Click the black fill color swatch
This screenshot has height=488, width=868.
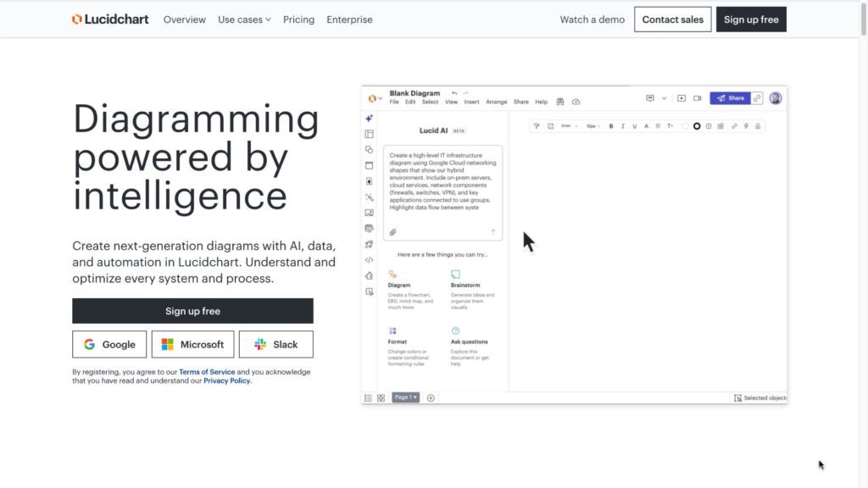coord(697,126)
